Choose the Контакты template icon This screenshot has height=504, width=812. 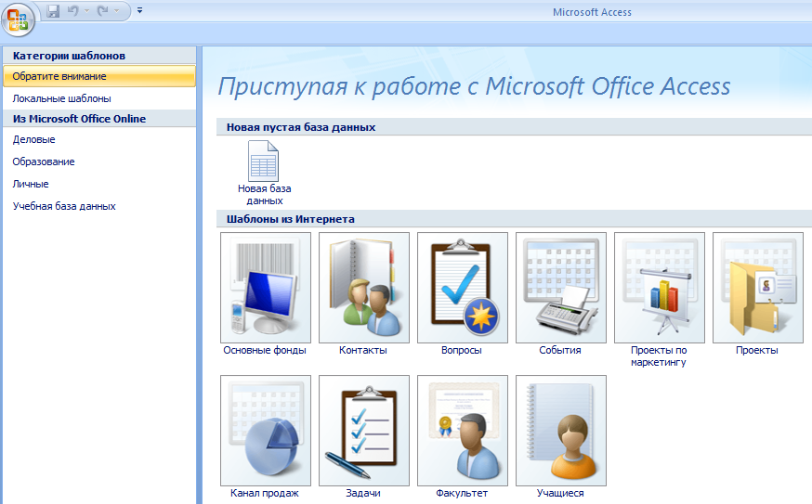(x=364, y=287)
